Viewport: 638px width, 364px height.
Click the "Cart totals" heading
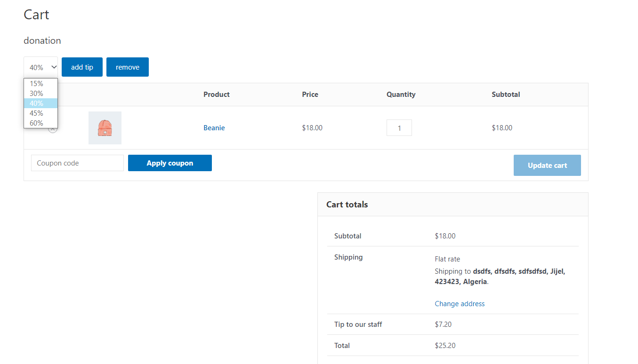pos(347,204)
